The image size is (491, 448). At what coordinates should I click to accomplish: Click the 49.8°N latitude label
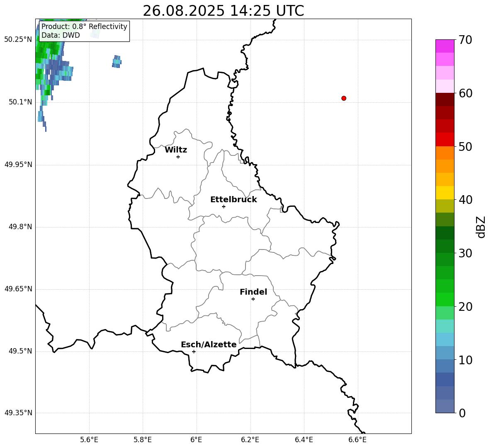20,227
